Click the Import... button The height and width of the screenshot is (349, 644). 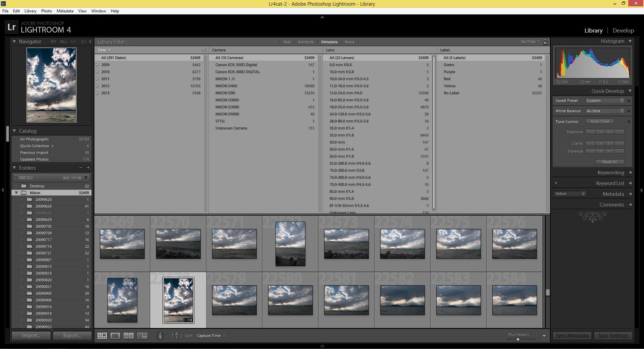31,336
